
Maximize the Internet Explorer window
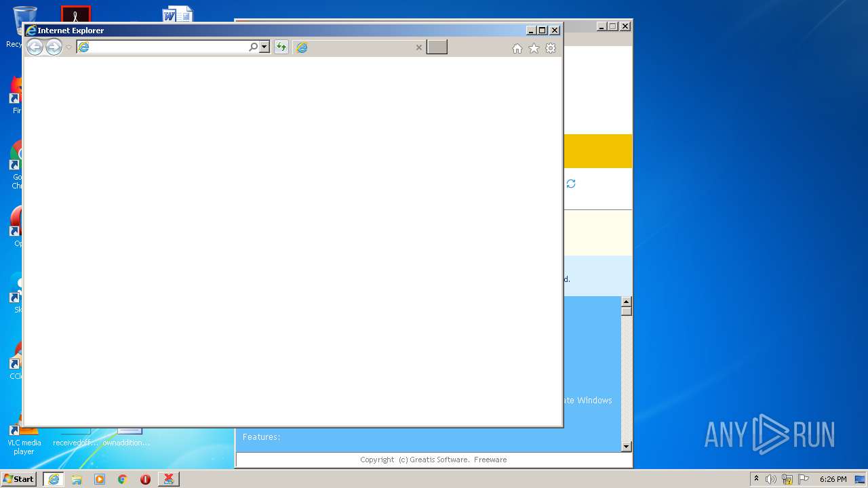[x=542, y=30]
